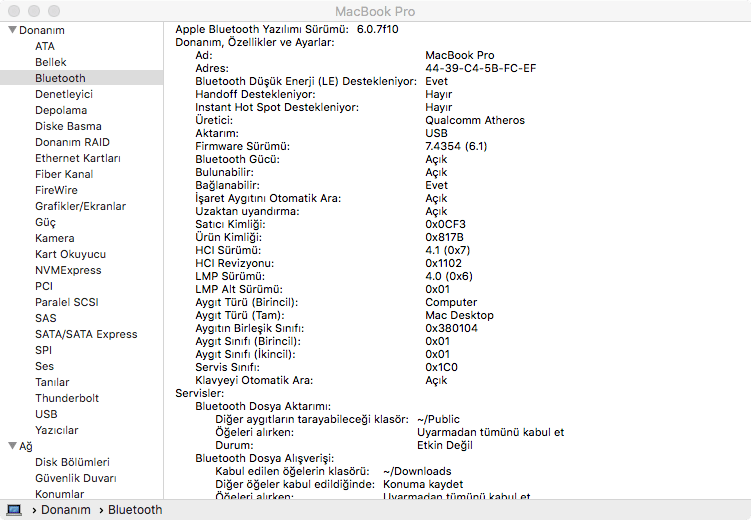Open SATA/SATA Express in the sidebar

tap(86, 334)
